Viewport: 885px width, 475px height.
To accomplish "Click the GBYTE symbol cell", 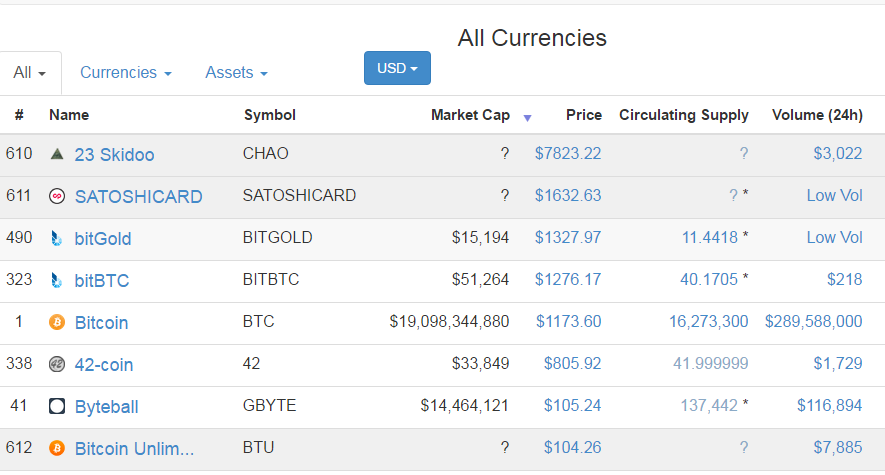I will (x=269, y=406).
